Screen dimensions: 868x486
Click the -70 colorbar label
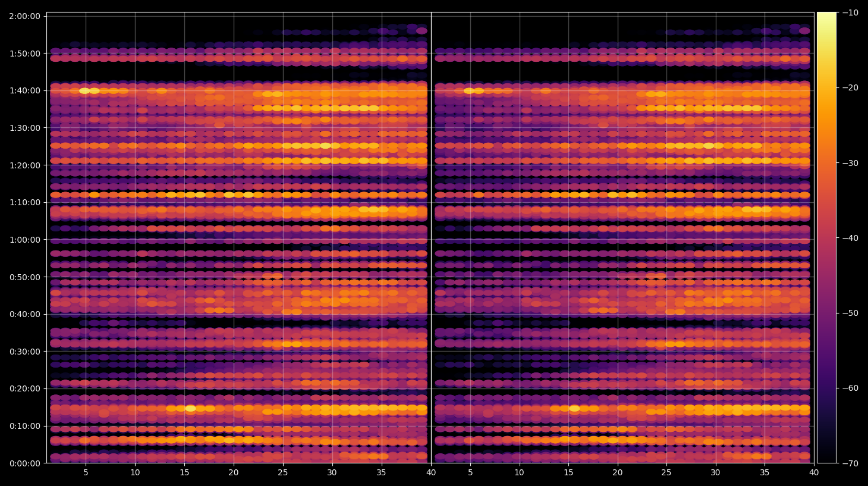pyautogui.click(x=850, y=463)
